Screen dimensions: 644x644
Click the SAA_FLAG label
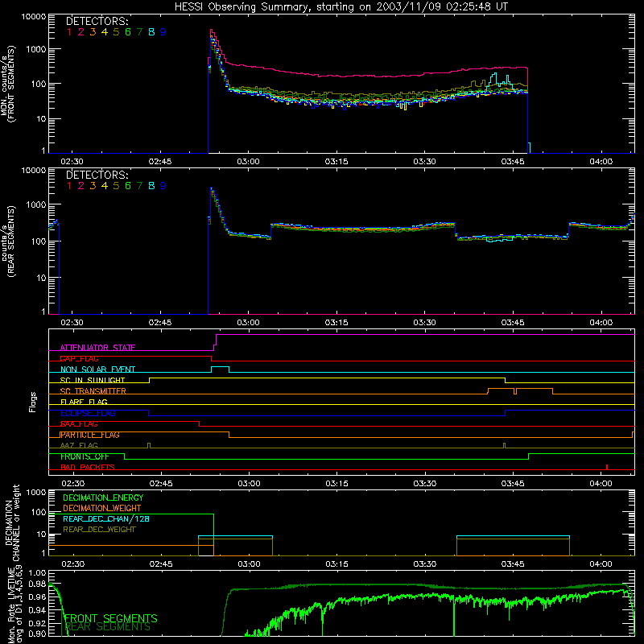coord(79,424)
